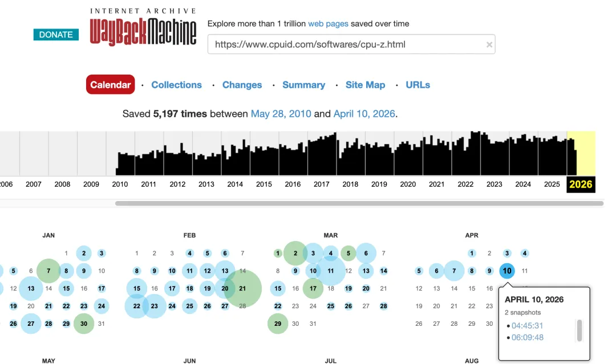Click the horizontal timeline scrollbar
The width and height of the screenshot is (616, 364).
[x=359, y=203]
